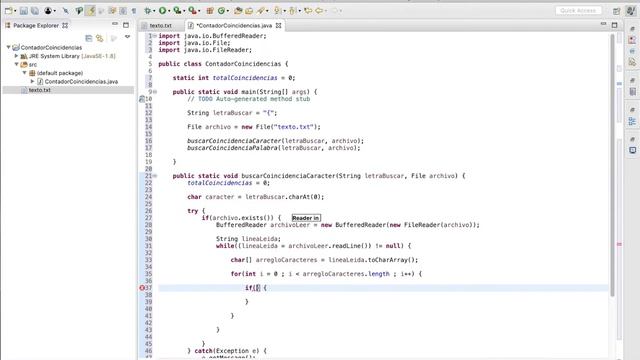Click the Save All icon
Screen dimensions: 640x360
tap(35, 11)
